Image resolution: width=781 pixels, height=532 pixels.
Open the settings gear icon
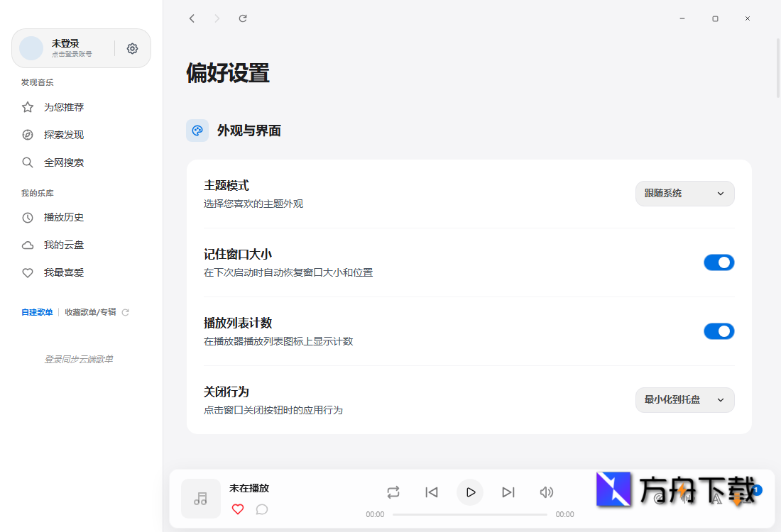[x=132, y=48]
